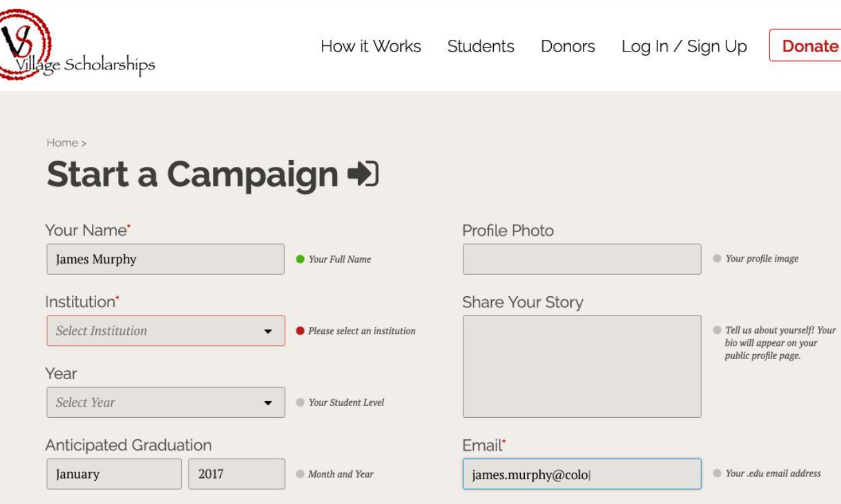841x504 pixels.
Task: Open the How it Works menu item
Action: point(370,46)
